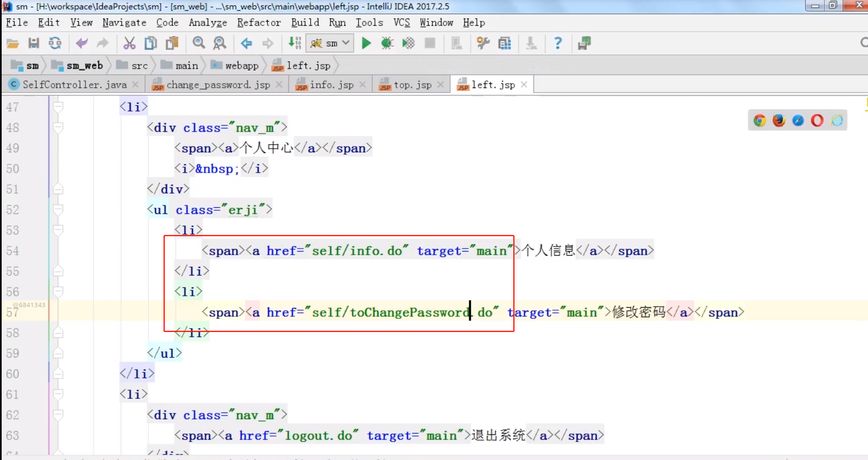Click the Save All disk icon

[33, 43]
